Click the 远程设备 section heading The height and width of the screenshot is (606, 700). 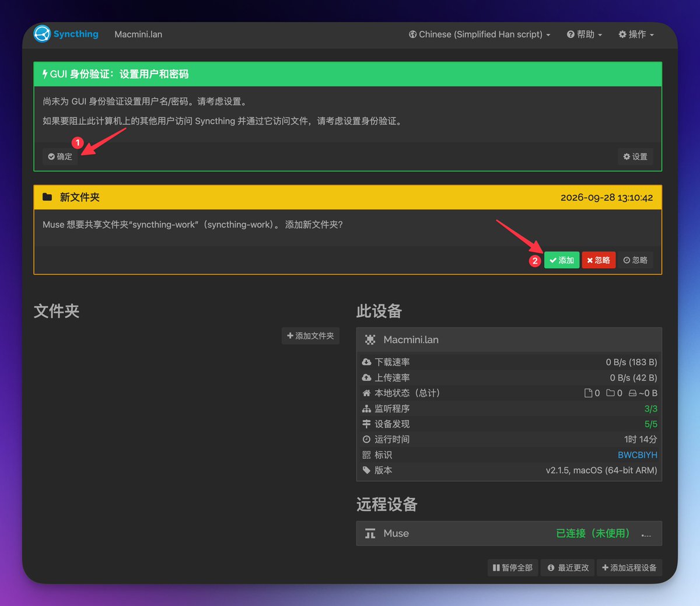click(387, 504)
